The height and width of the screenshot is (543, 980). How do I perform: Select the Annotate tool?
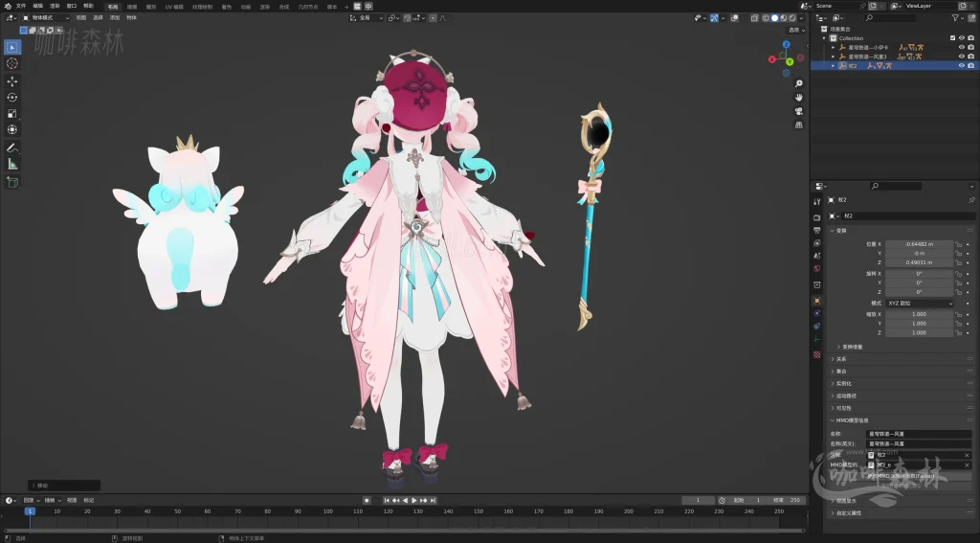tap(11, 147)
